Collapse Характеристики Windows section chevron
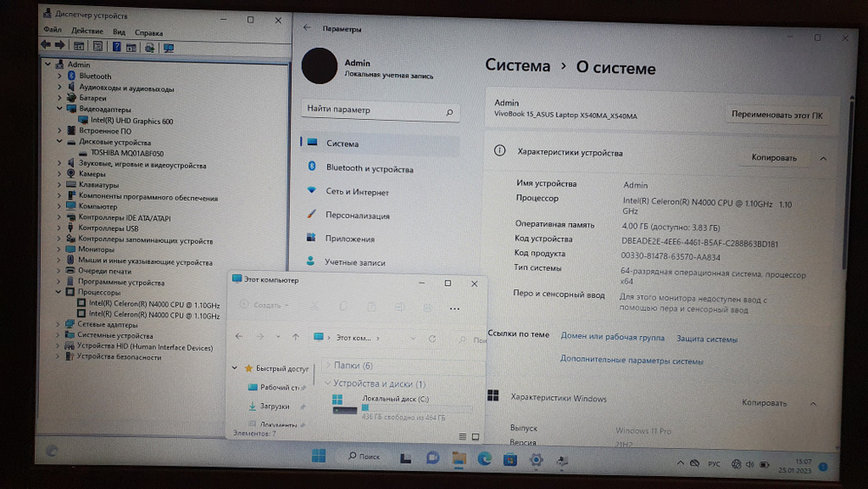This screenshot has width=868, height=489. point(813,404)
